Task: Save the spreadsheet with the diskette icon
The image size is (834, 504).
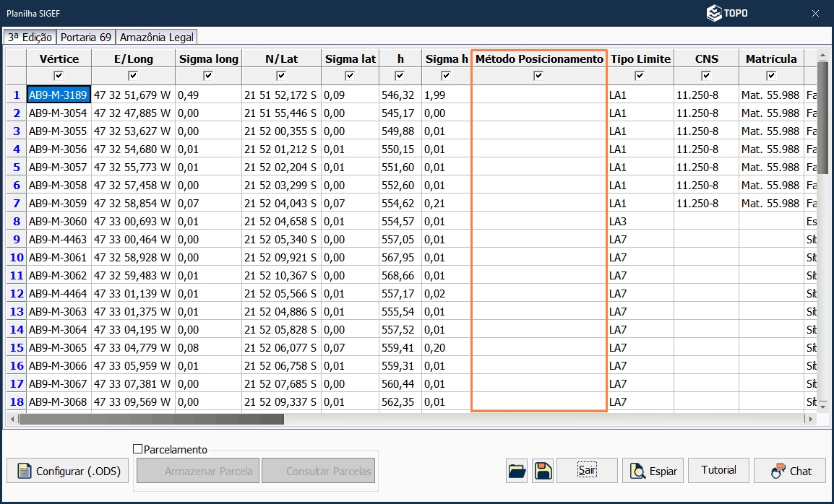Action: pyautogui.click(x=542, y=470)
